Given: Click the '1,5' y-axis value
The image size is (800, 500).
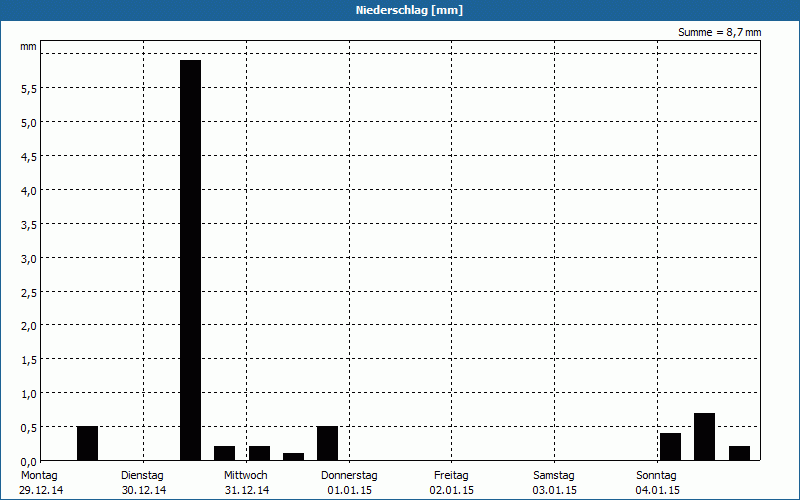Looking at the screenshot, I should click(x=28, y=360).
